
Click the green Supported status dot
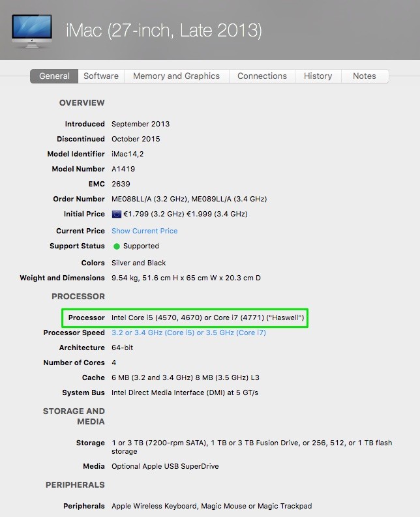(x=117, y=246)
